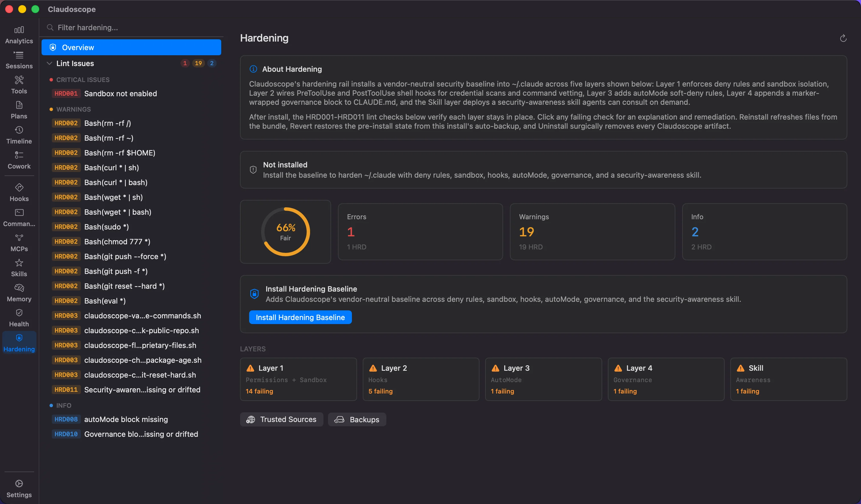Select the Bash(rm -rf $HOME) warning
861x504 pixels.
pyautogui.click(x=131, y=152)
